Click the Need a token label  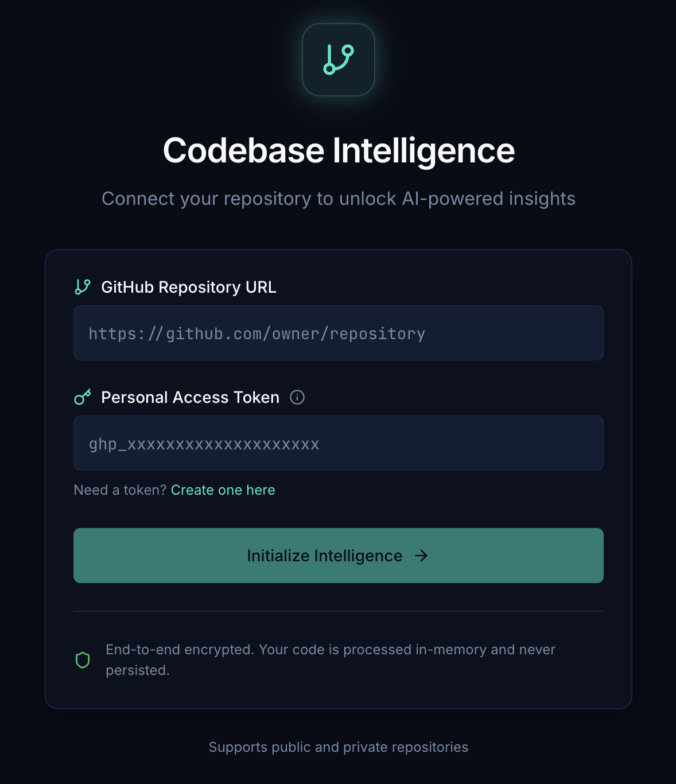tap(120, 490)
